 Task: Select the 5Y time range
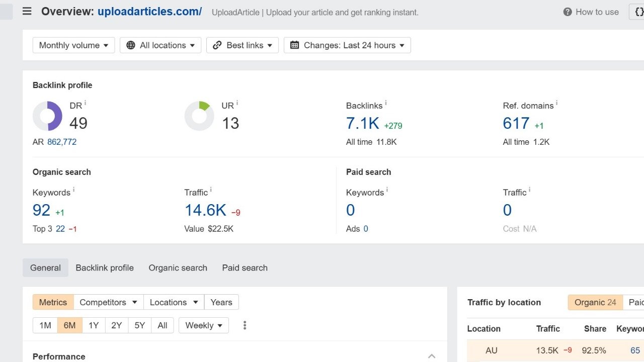[140, 325]
